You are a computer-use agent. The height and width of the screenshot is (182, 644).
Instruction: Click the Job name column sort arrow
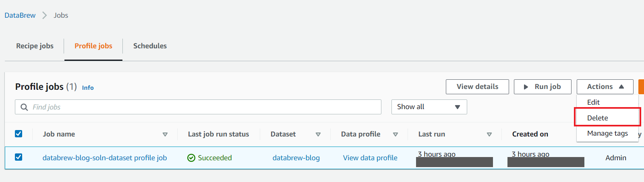coord(165,134)
